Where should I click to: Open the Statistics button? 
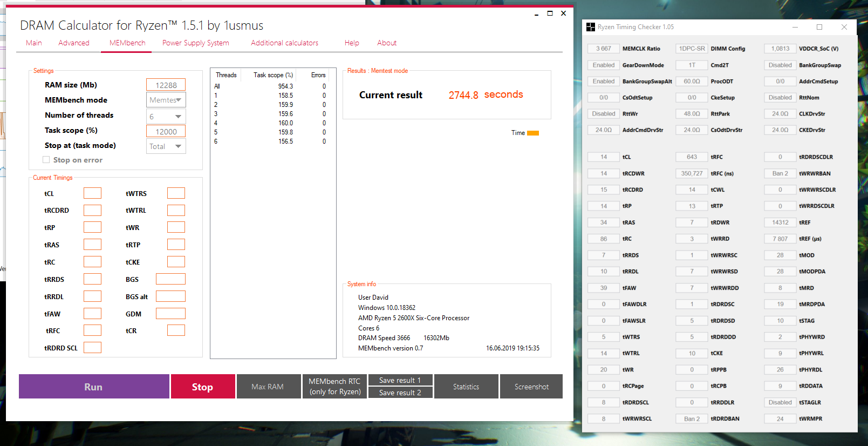coord(466,387)
